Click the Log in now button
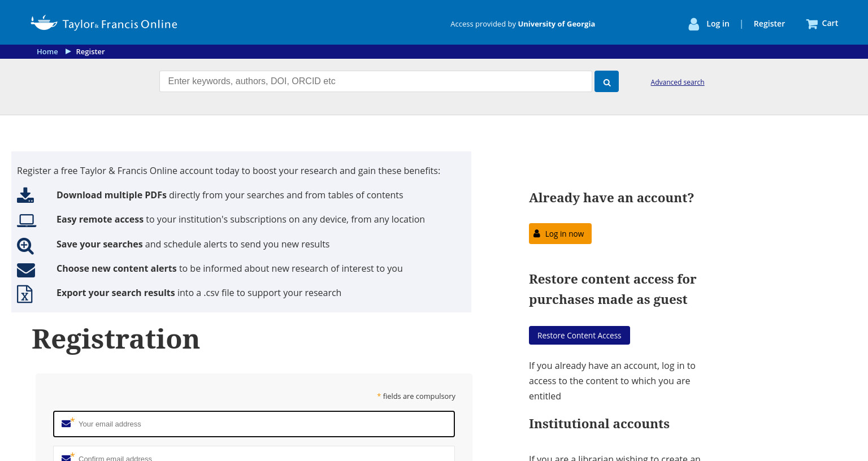 coord(560,234)
